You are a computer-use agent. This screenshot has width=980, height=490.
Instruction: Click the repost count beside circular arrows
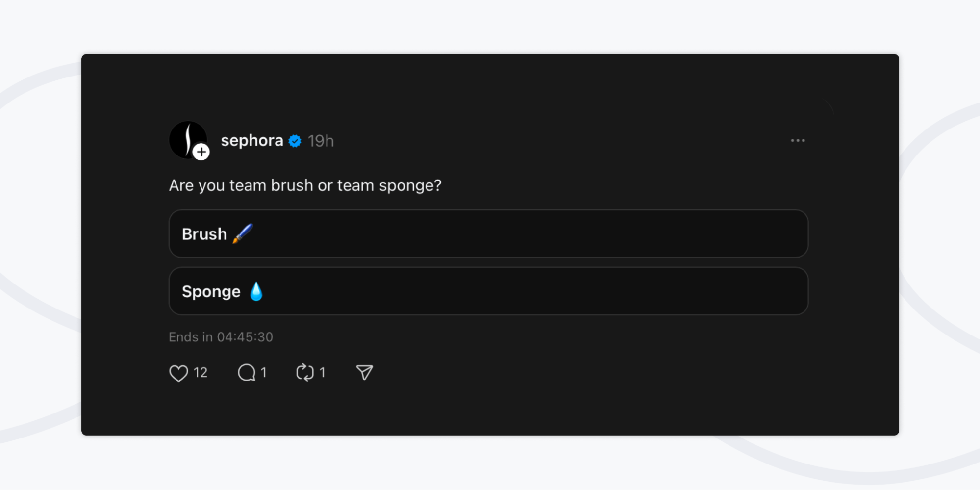click(322, 373)
